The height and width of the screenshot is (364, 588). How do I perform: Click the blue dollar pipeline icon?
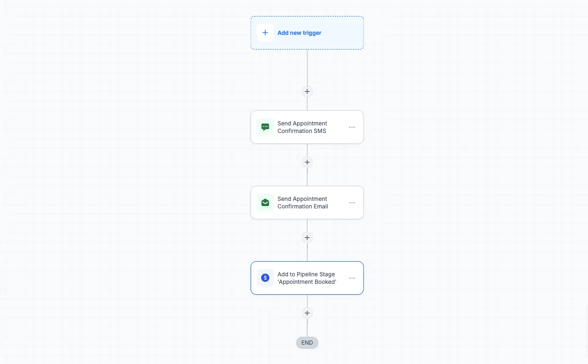(265, 278)
